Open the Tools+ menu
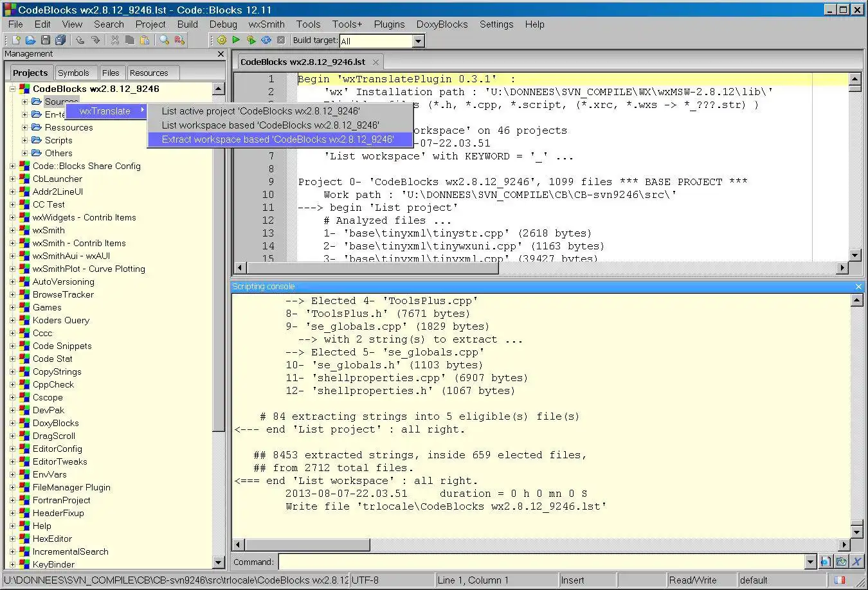Image resolution: width=868 pixels, height=590 pixels. tap(347, 24)
